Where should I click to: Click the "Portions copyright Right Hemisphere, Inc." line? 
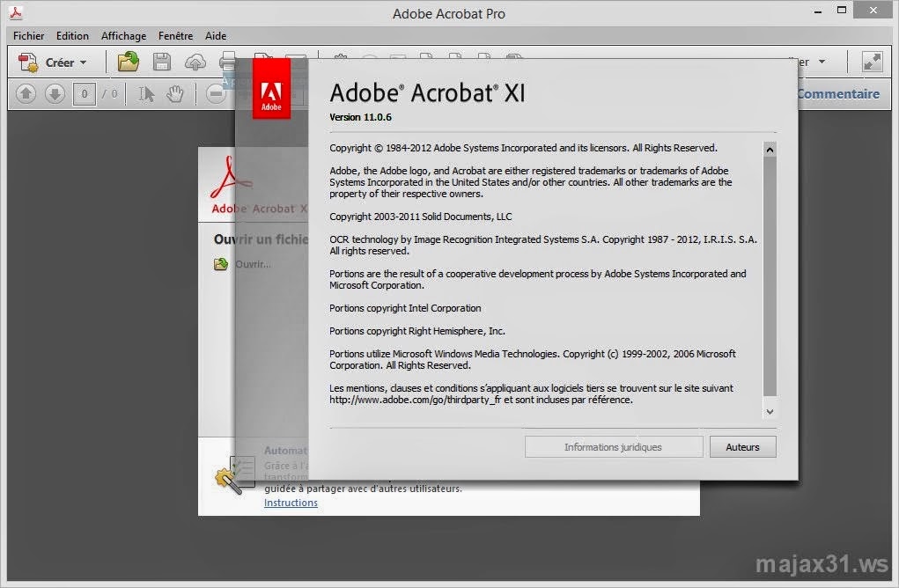[417, 331]
